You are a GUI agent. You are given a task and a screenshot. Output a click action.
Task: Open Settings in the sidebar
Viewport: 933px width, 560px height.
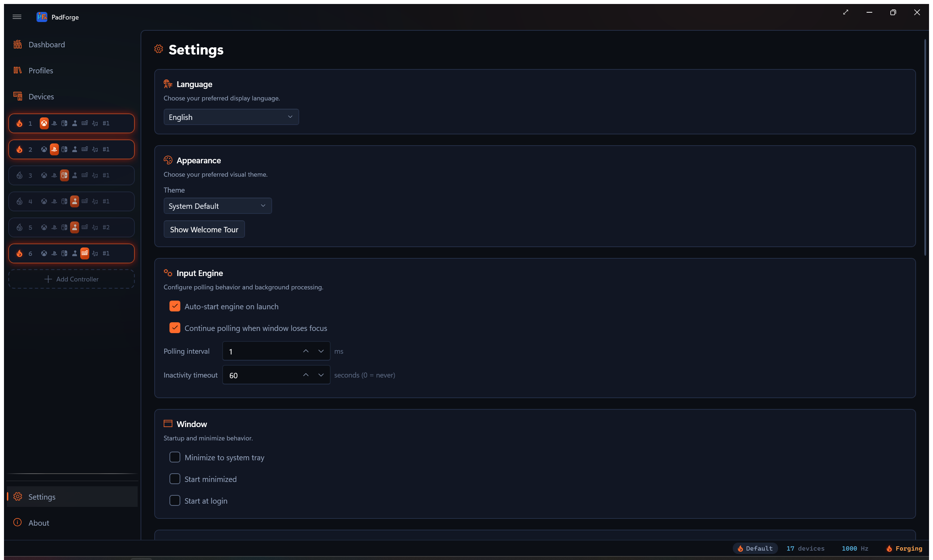pos(72,497)
